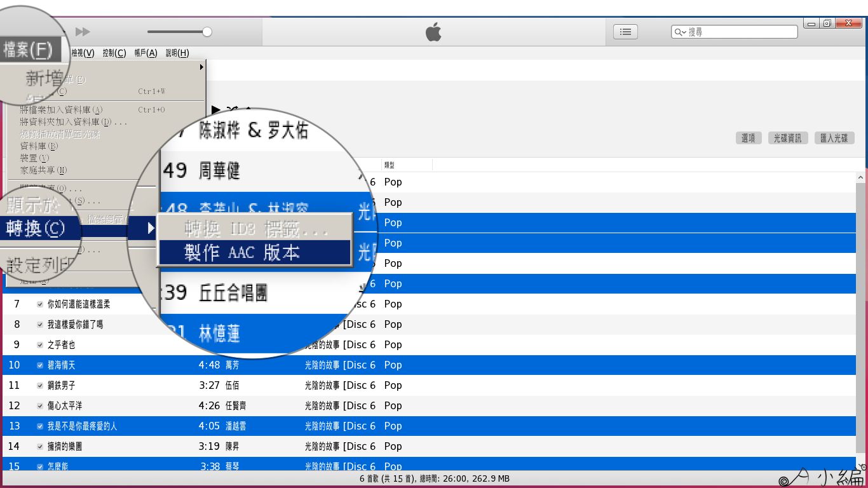Image resolution: width=868 pixels, height=488 pixels.
Task: Choose 製作 AAC 版本 from the submenu
Action: pos(254,252)
